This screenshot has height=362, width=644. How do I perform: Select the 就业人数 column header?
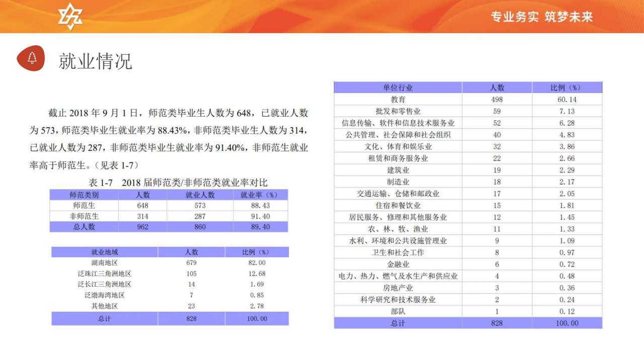coord(200,195)
